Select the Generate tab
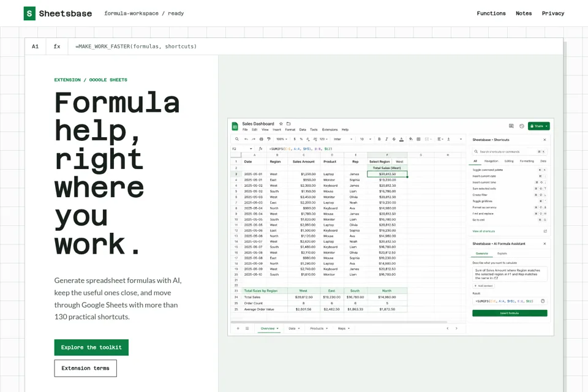 point(482,254)
